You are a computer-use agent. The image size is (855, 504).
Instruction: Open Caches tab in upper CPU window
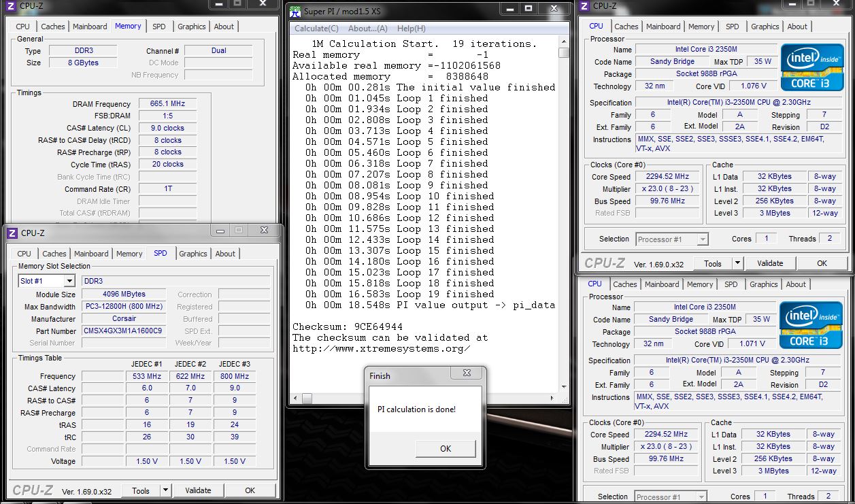[626, 27]
